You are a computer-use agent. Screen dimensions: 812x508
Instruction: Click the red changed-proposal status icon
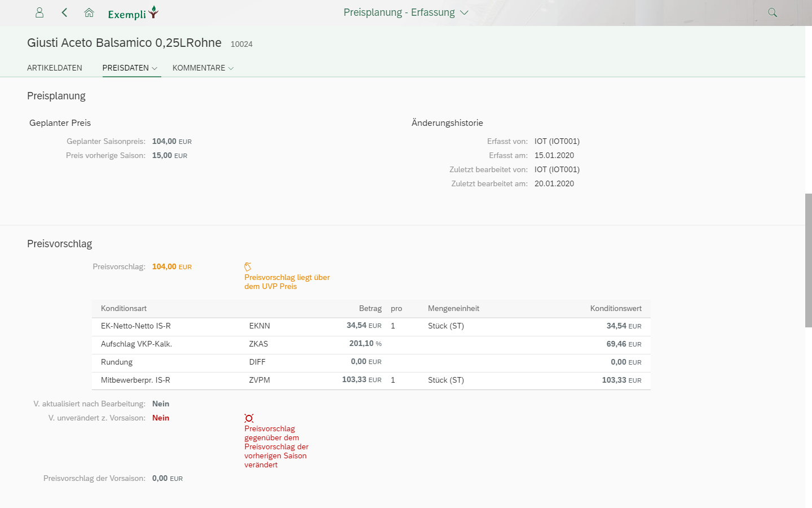pyautogui.click(x=249, y=418)
